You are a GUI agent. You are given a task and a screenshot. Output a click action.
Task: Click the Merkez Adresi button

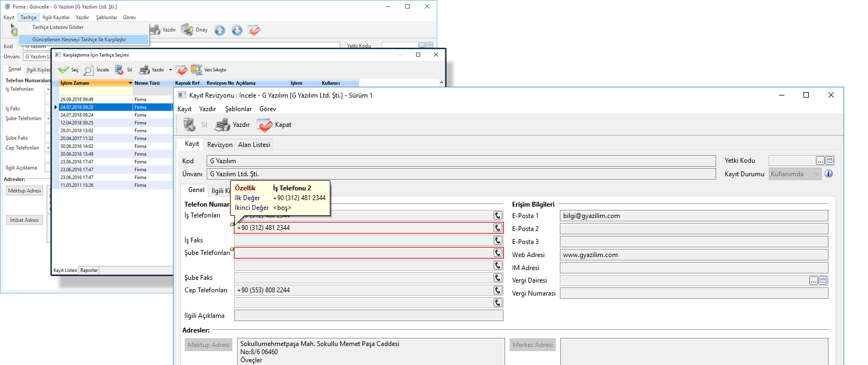click(x=532, y=345)
